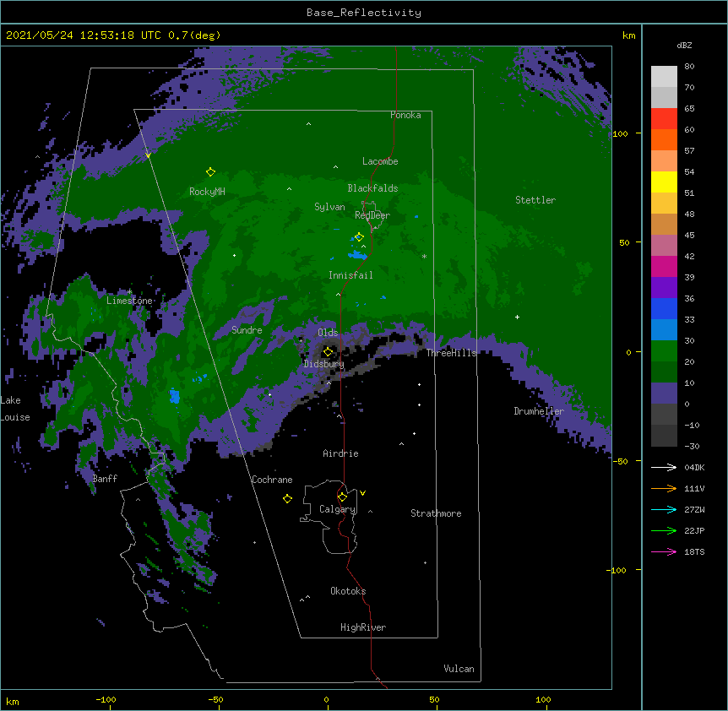Click the -30 value in the dBZ scale
This screenshot has height=711, width=728.
[x=692, y=446]
